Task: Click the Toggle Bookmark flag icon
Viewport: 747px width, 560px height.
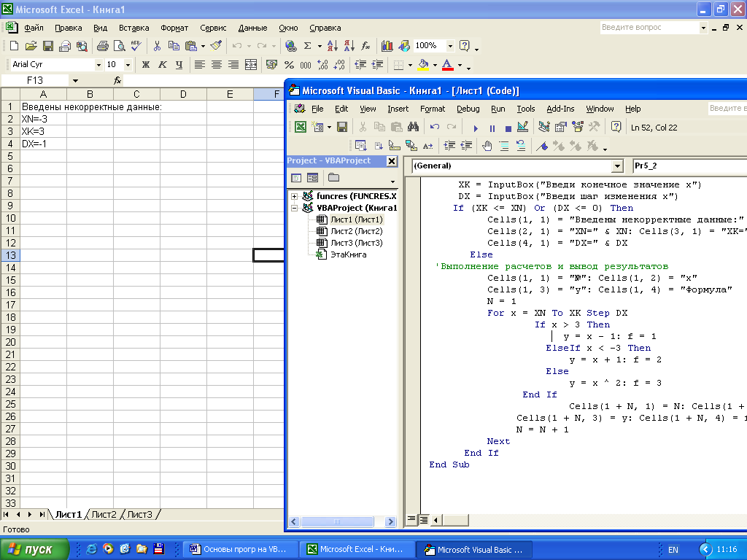Action: click(x=542, y=146)
